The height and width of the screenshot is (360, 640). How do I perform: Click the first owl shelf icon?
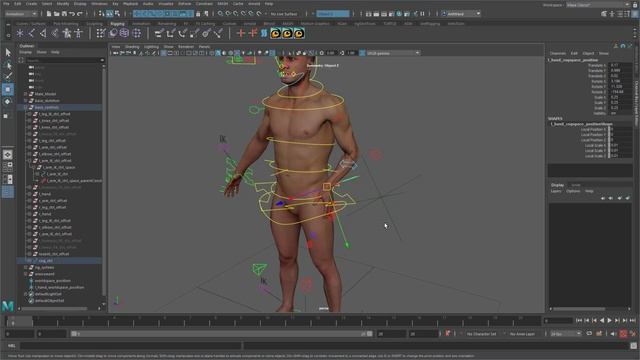pos(276,33)
